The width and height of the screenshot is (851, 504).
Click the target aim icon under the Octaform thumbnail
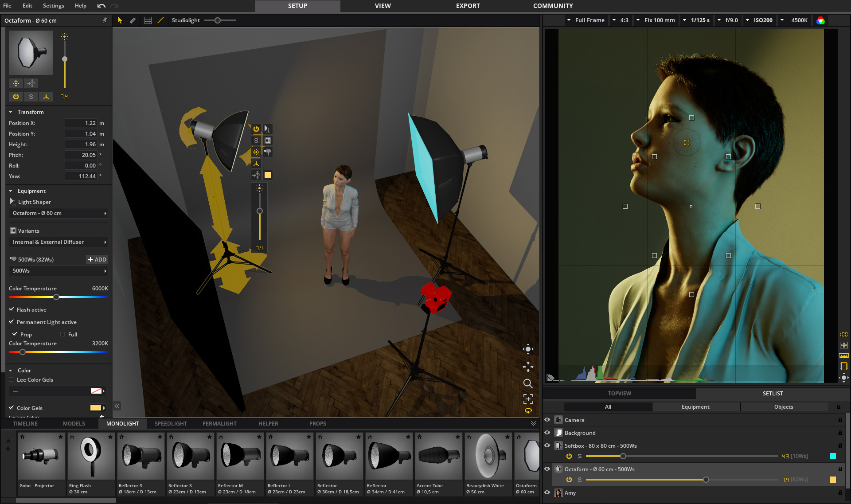[16, 83]
